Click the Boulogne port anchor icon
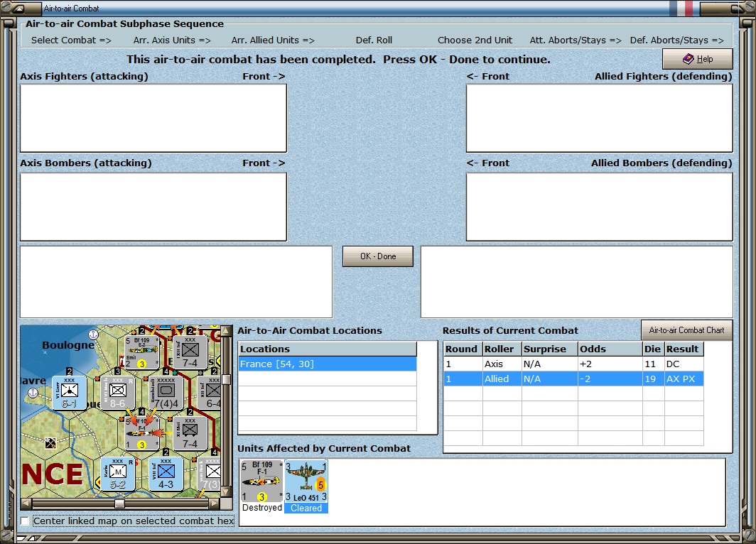 click(93, 334)
